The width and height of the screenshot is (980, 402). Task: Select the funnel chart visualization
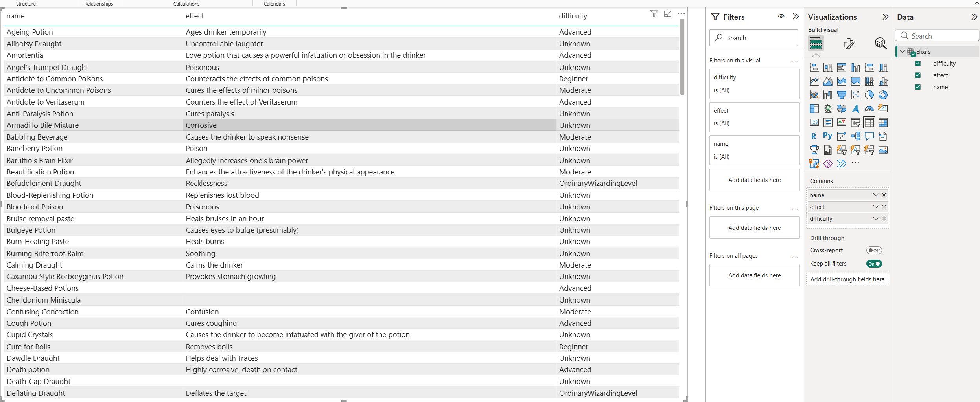(x=842, y=95)
